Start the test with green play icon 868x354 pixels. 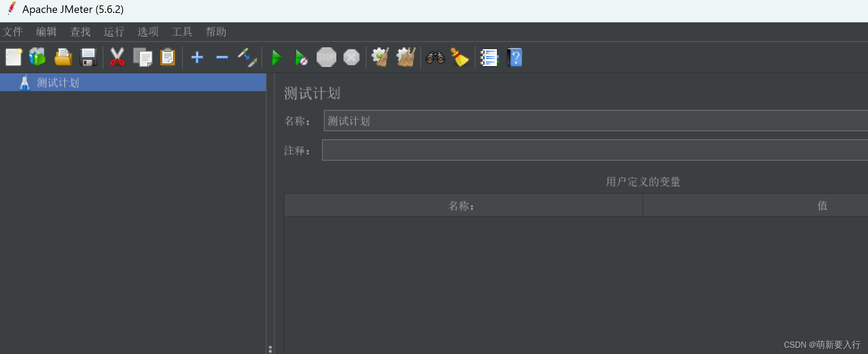click(x=277, y=57)
